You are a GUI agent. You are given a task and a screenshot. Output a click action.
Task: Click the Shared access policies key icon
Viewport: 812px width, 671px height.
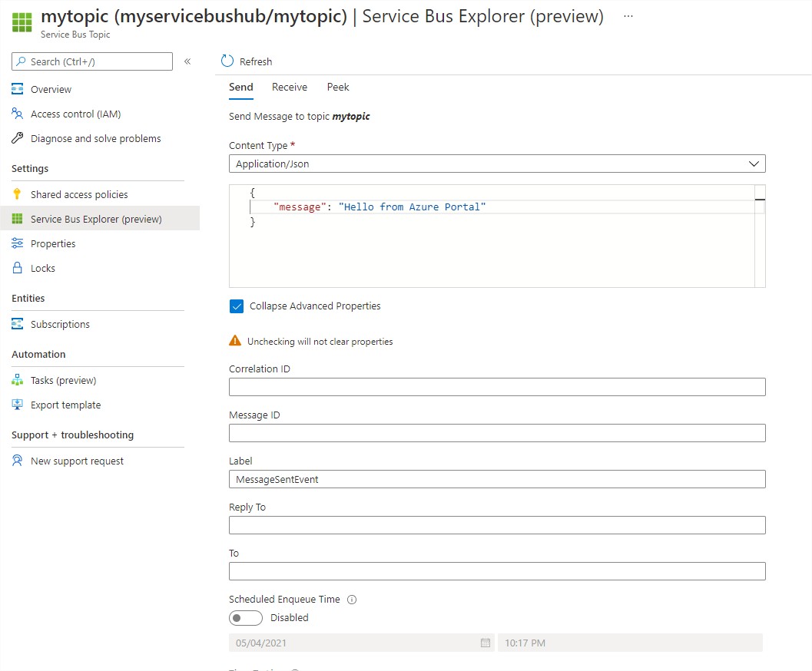pyautogui.click(x=18, y=195)
